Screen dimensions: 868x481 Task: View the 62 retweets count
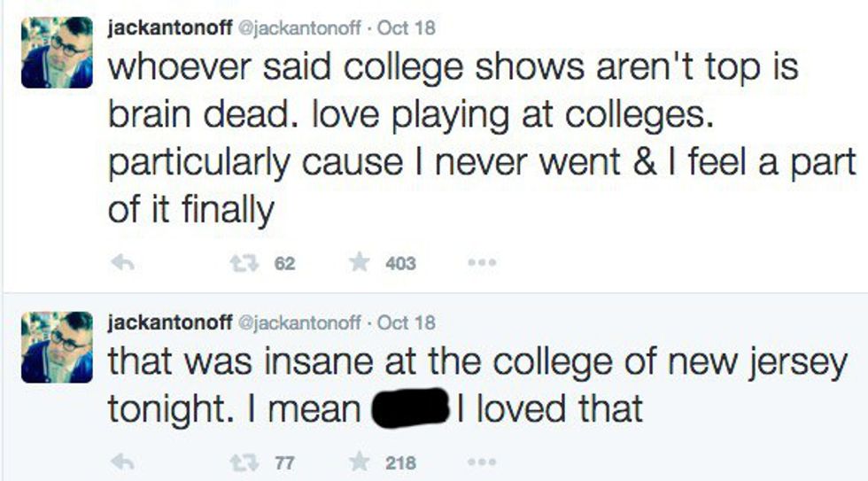coord(284,263)
